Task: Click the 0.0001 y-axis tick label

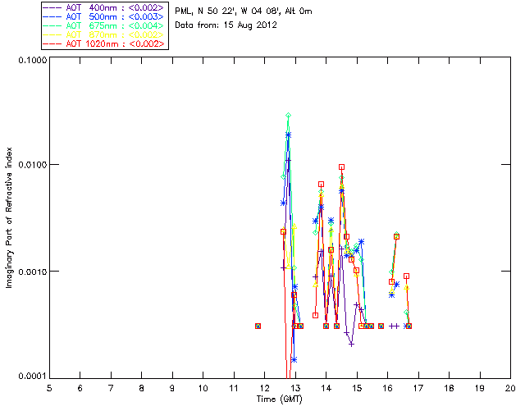Action: 32,377
